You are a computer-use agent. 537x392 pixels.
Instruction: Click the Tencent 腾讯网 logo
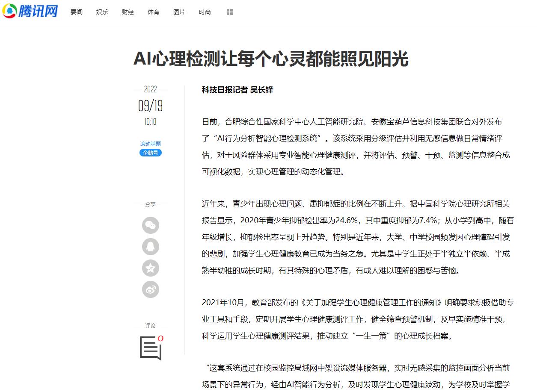click(x=30, y=11)
